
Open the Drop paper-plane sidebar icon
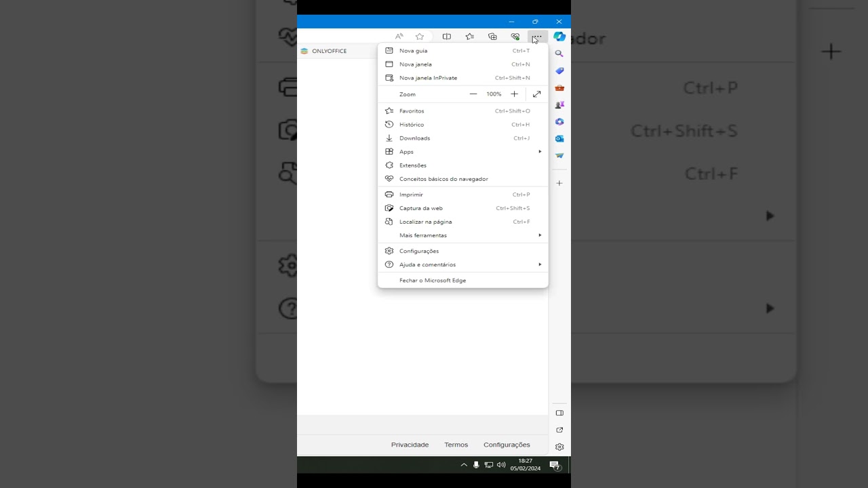pos(559,155)
